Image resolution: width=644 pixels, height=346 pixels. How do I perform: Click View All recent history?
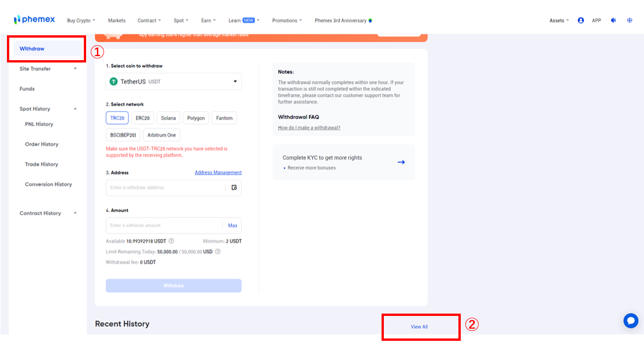click(419, 327)
